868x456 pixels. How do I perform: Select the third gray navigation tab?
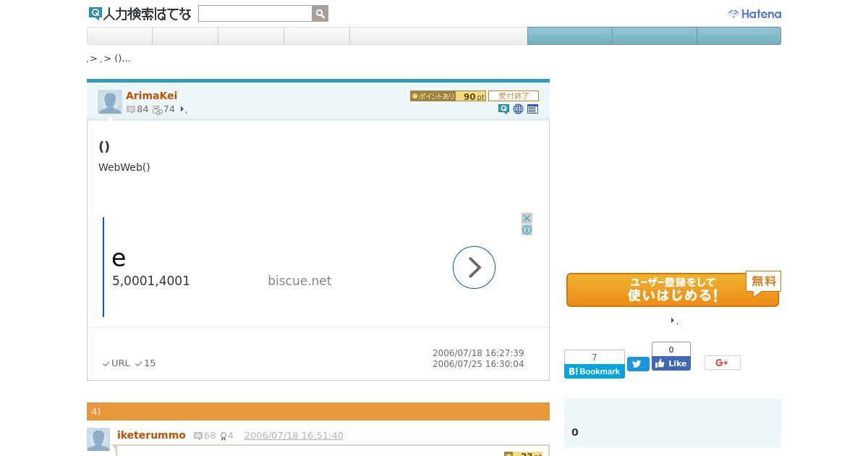(251, 35)
